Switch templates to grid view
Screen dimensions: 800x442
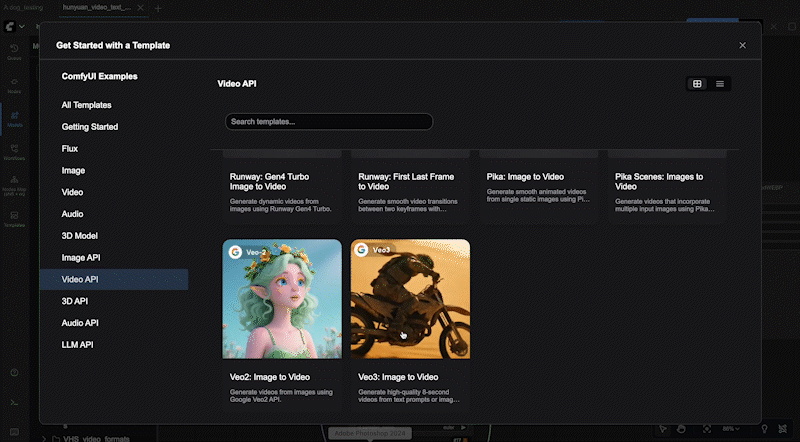click(697, 84)
